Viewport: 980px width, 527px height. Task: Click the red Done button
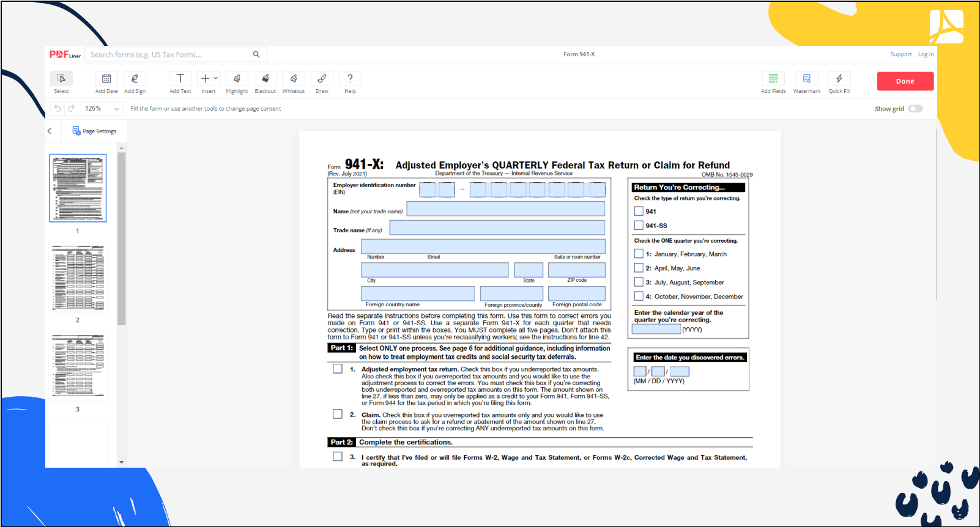click(x=905, y=81)
